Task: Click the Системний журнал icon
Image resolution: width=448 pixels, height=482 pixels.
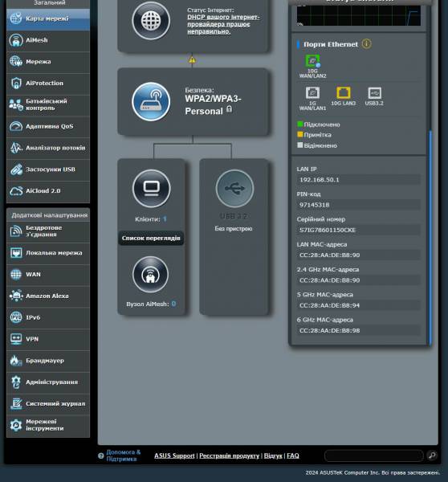Action: coord(16,403)
